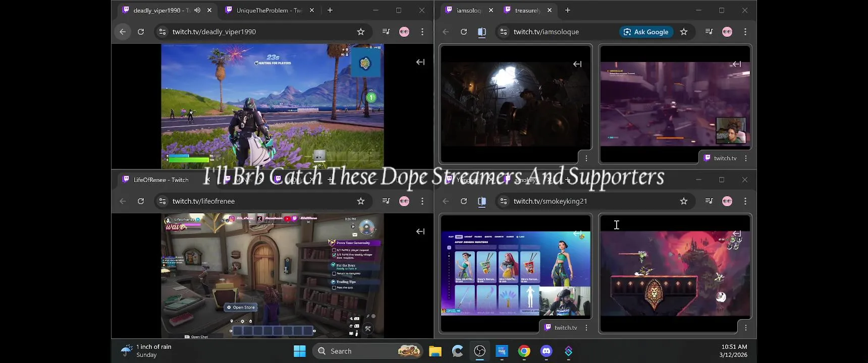868x363 pixels.
Task: Open media controls in lifeofrenee window
Action: 386,201
